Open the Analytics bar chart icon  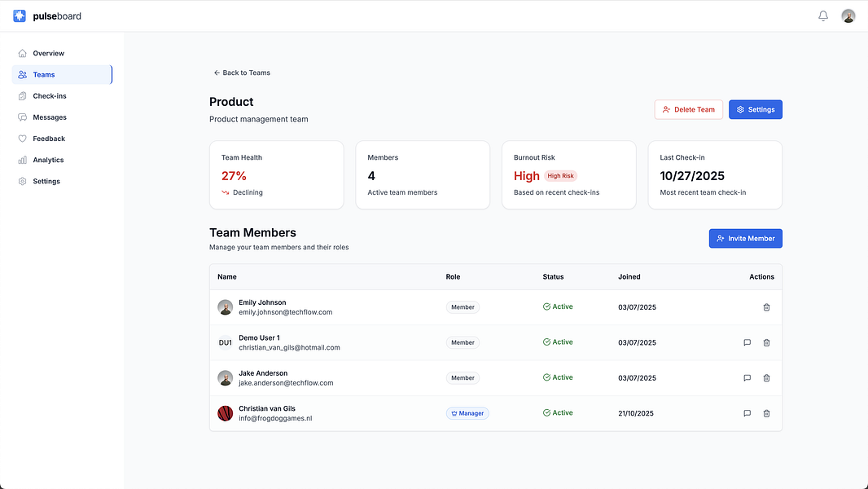pyautogui.click(x=23, y=160)
